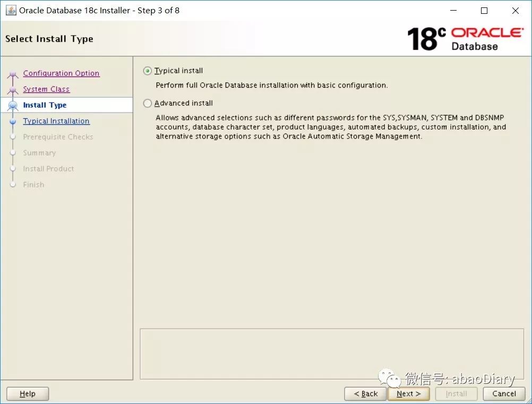Click the Install Product step text
The image size is (532, 404).
click(x=48, y=169)
